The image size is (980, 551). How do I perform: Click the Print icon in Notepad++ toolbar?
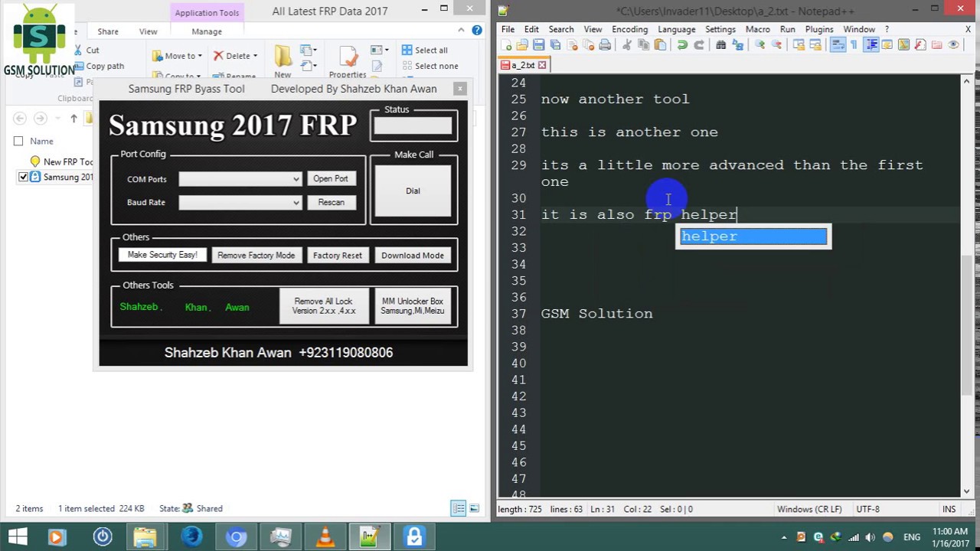click(x=605, y=45)
